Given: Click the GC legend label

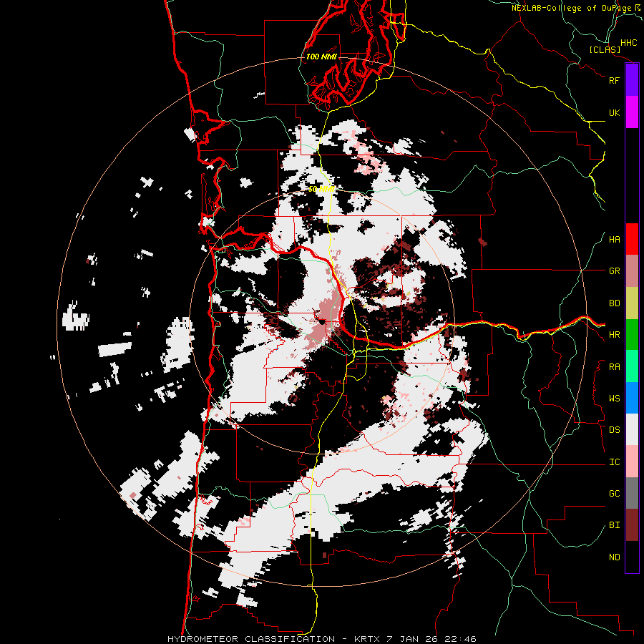Looking at the screenshot, I should tap(614, 494).
